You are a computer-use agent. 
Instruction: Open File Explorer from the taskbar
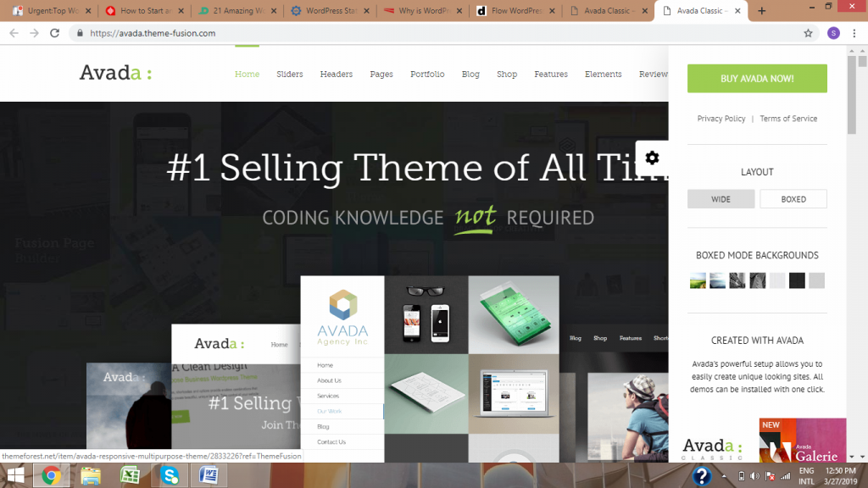click(91, 476)
